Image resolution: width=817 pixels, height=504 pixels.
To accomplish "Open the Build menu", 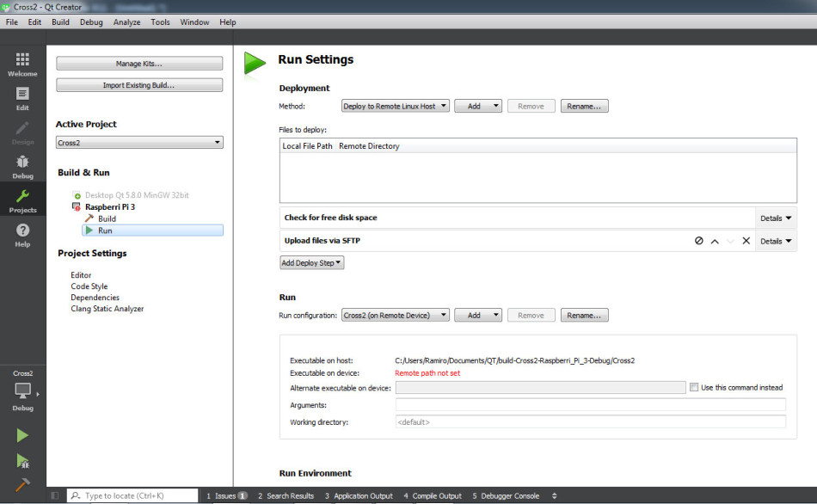I will [60, 22].
